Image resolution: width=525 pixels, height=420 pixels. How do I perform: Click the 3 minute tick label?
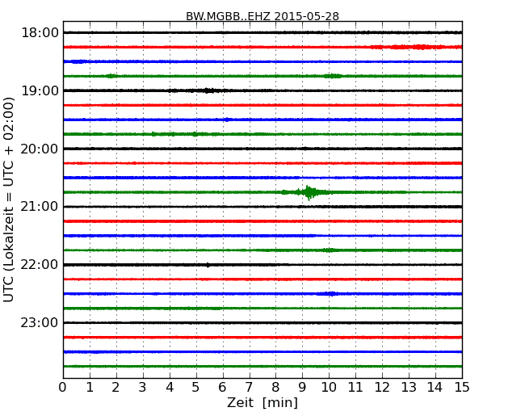coord(143,387)
